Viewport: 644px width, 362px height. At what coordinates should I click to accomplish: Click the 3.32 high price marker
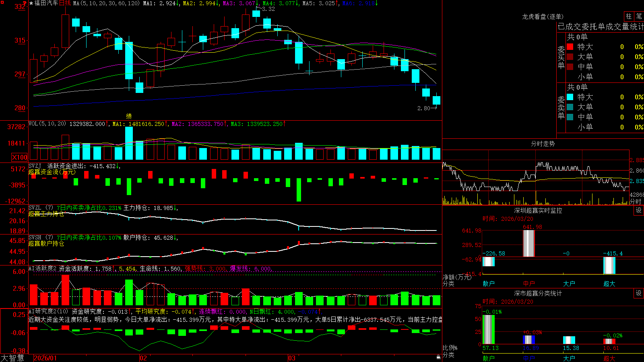(x=268, y=9)
